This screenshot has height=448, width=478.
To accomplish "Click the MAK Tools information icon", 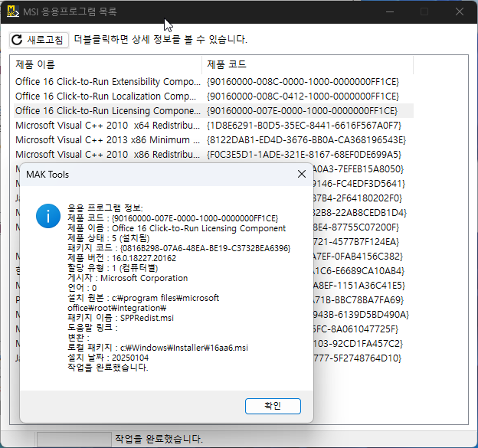I will (x=48, y=216).
